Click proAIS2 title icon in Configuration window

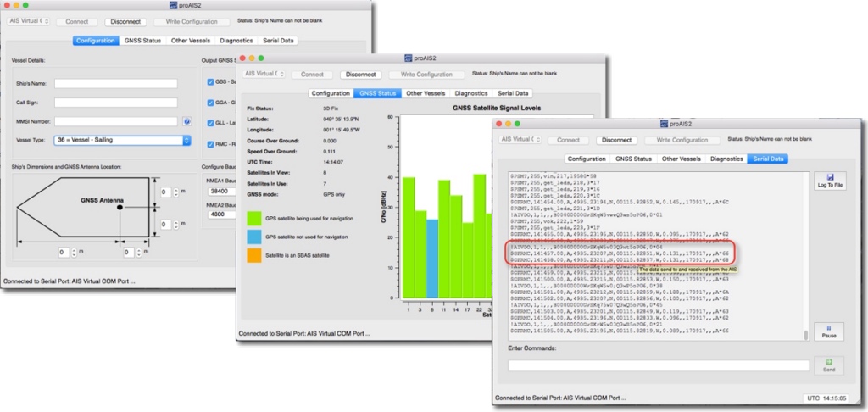175,5
